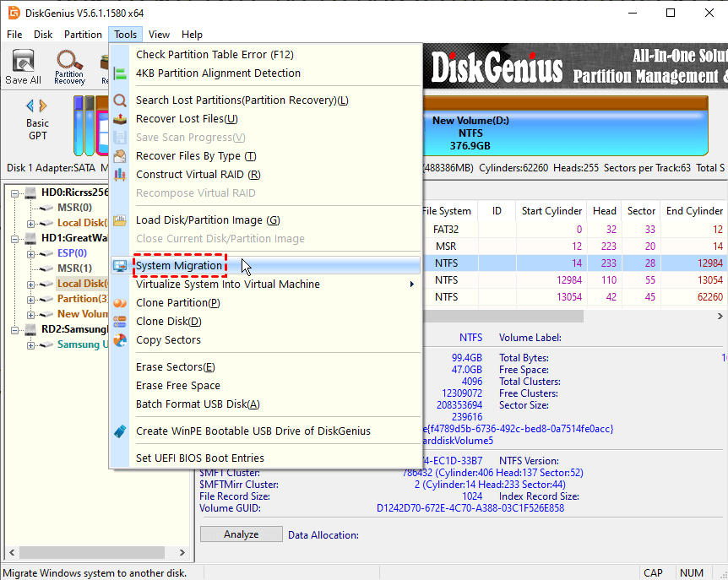Open Virtualize System Into Virtual Machine submenu

tap(265, 284)
